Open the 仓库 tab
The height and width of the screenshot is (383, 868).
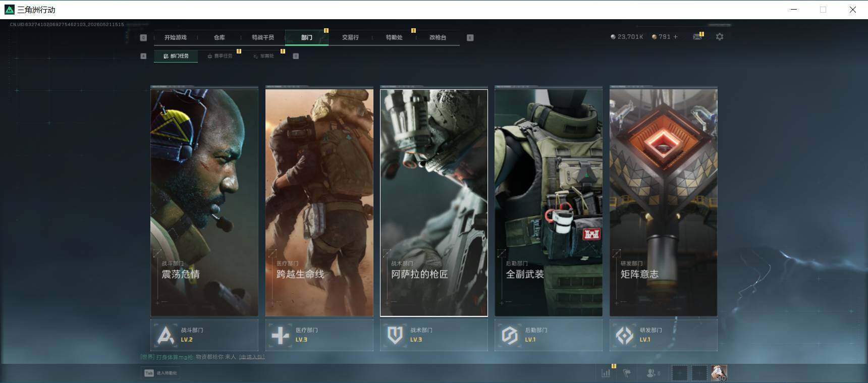coord(220,37)
